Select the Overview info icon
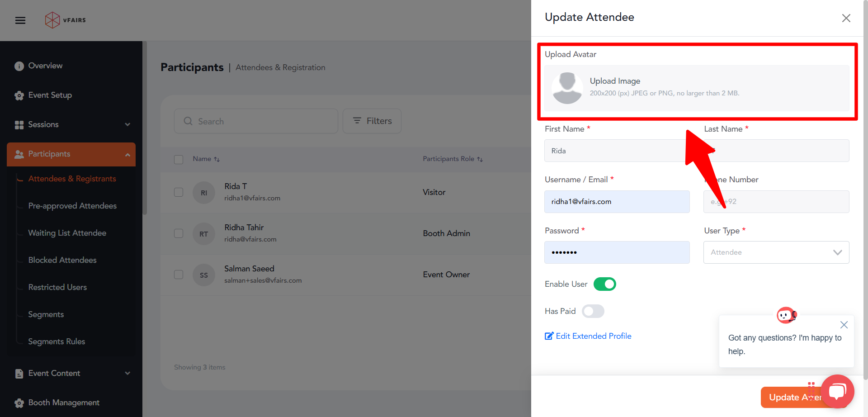 click(x=19, y=66)
